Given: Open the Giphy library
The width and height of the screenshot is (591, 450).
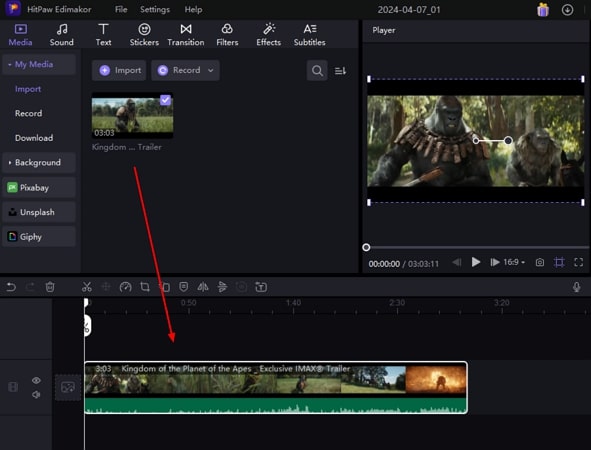Looking at the screenshot, I should (39, 237).
